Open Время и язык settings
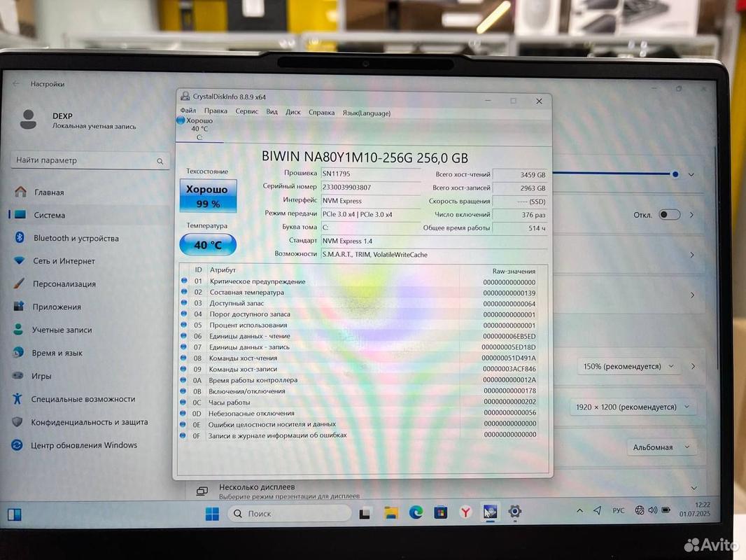The height and width of the screenshot is (560, 746). (90, 353)
